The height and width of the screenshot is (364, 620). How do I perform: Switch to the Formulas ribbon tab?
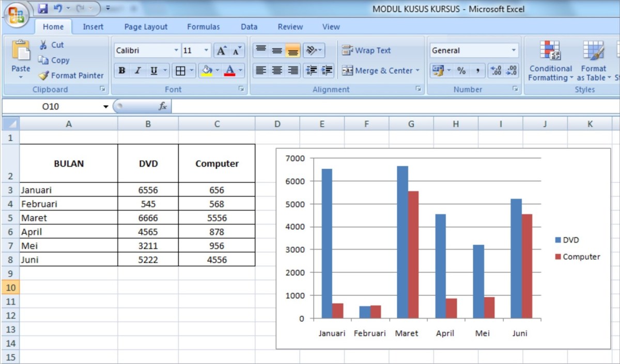203,26
